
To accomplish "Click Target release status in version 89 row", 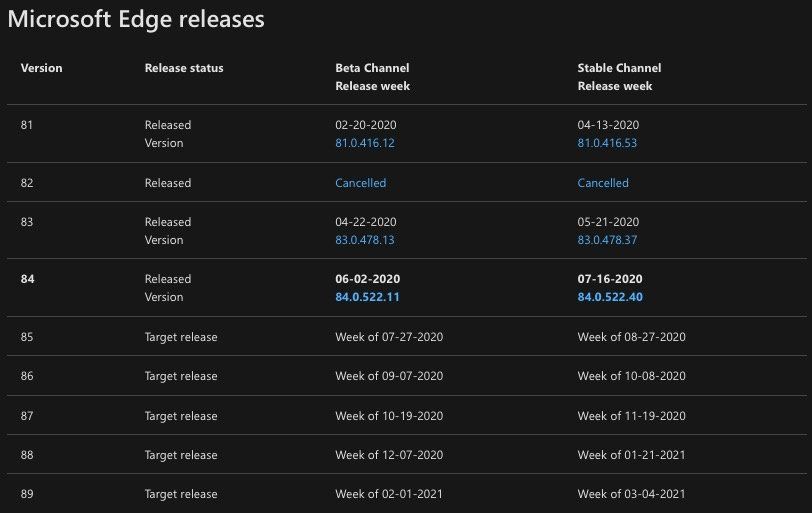I will 181,494.
